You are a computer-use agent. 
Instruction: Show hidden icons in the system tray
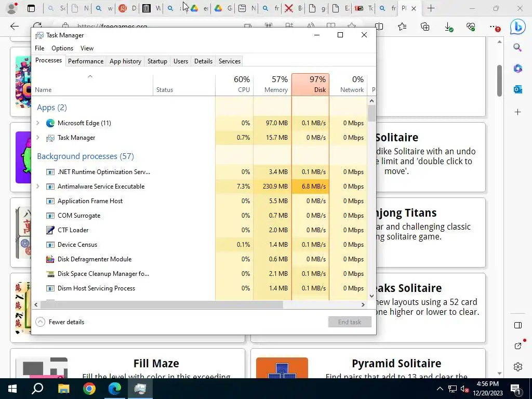(440, 389)
